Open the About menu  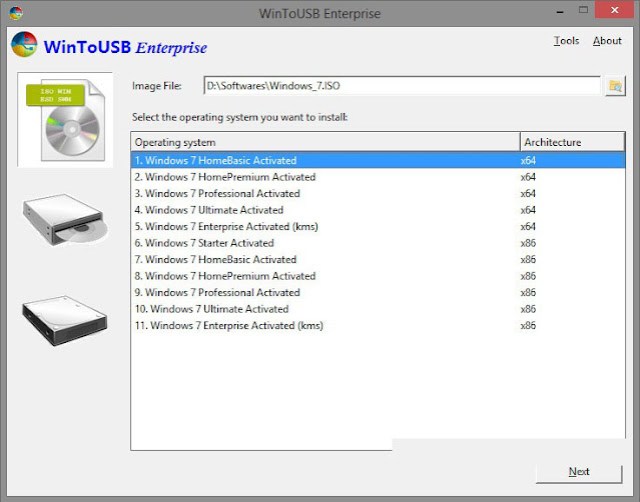607,41
